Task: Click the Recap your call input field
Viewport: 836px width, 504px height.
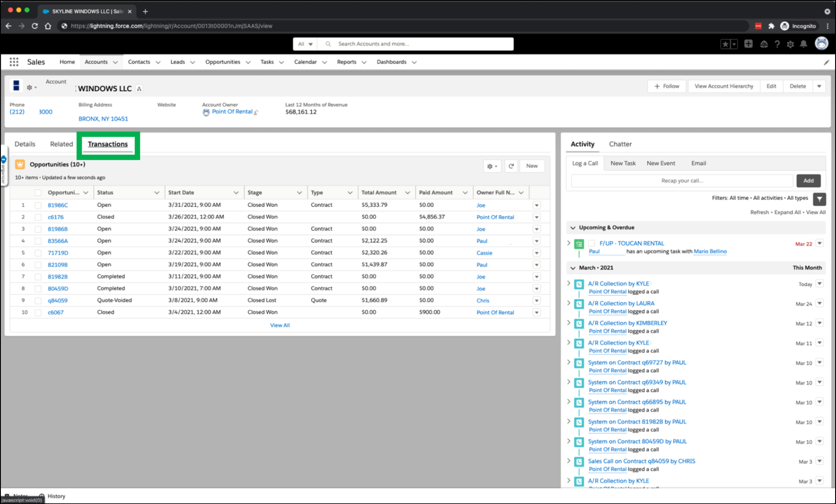Action: tap(682, 181)
